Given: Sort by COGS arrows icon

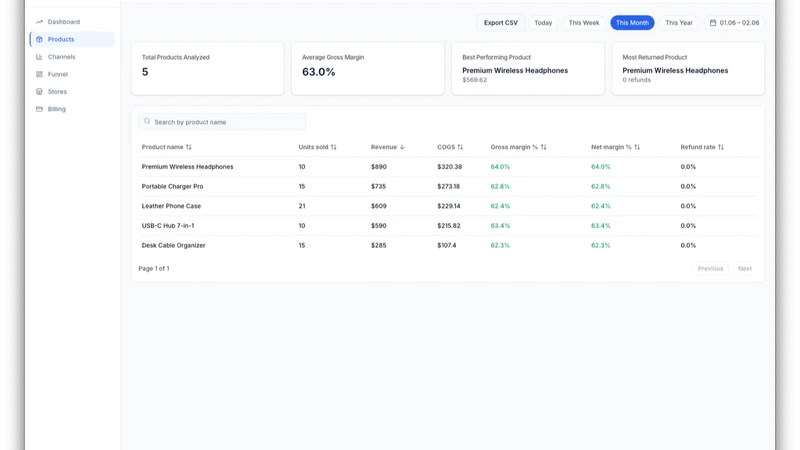Looking at the screenshot, I should coord(460,147).
